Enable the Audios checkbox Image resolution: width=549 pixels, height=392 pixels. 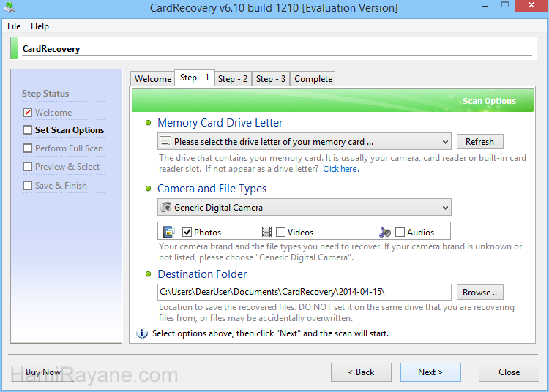[x=400, y=232]
